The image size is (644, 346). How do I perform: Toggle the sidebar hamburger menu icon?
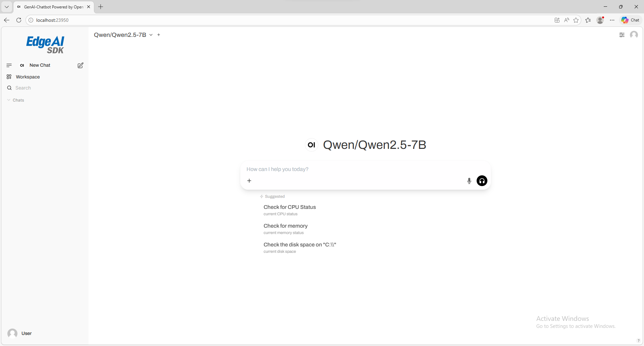tap(9, 65)
